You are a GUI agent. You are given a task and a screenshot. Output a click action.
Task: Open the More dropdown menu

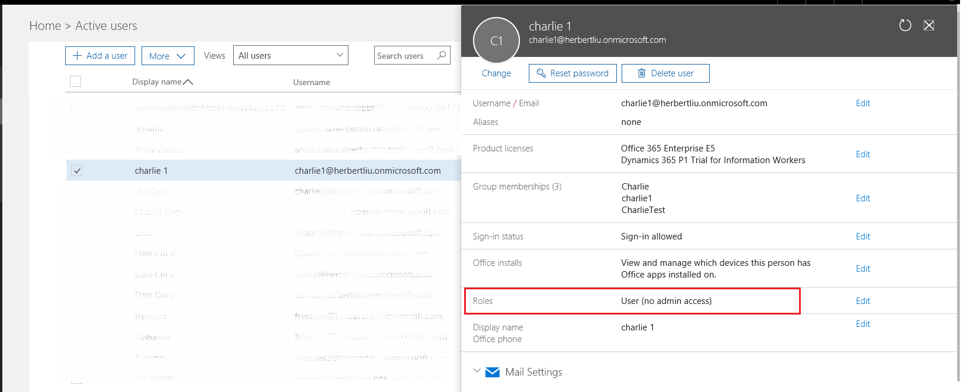point(167,56)
